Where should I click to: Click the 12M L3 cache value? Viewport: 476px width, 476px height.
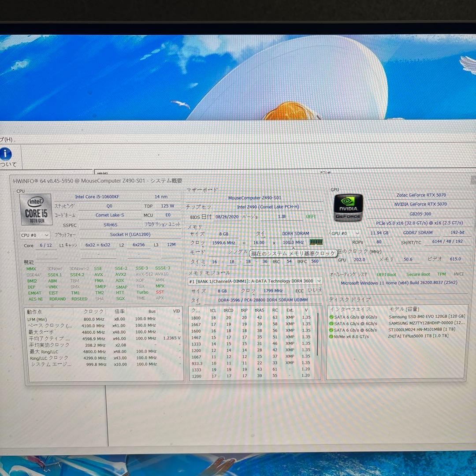171,244
